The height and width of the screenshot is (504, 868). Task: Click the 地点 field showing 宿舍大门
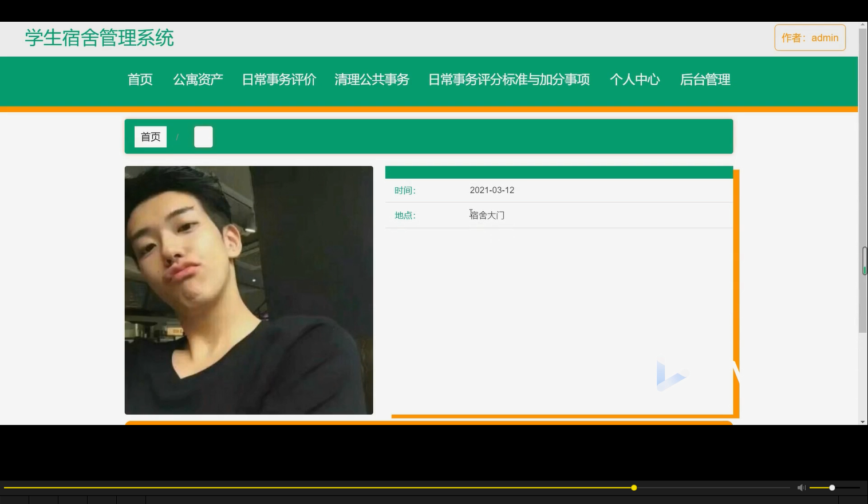(487, 215)
